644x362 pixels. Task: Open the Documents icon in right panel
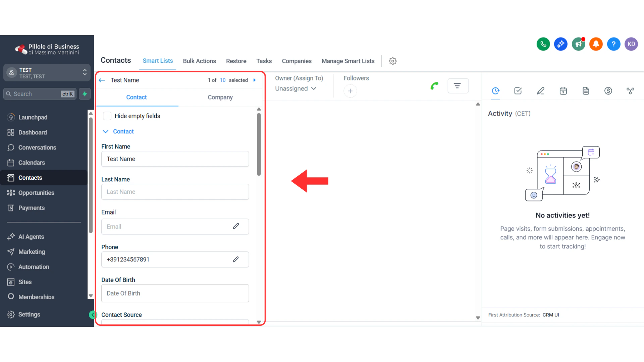click(x=586, y=91)
